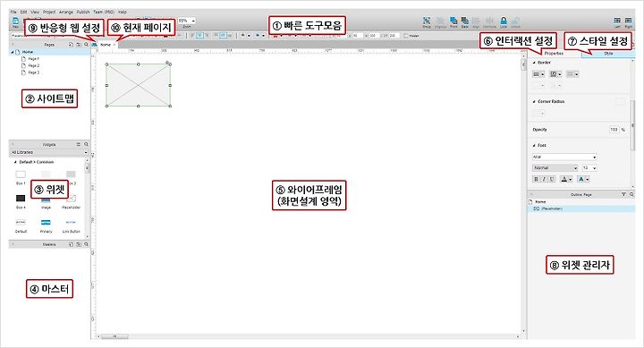Screen dimensions: 644x348
Task: Click the Unlock icon in toolbar
Action: 516,21
